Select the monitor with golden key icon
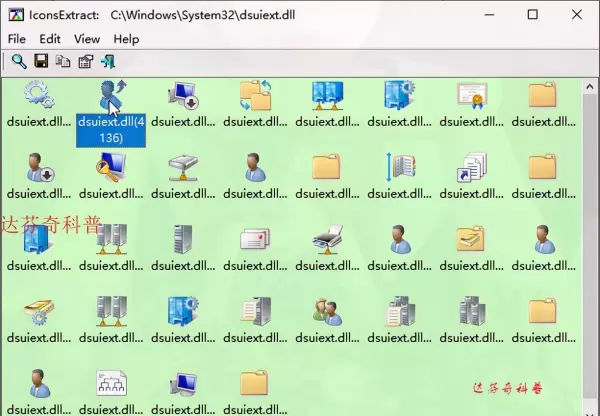This screenshot has width=600, height=416. (111, 167)
